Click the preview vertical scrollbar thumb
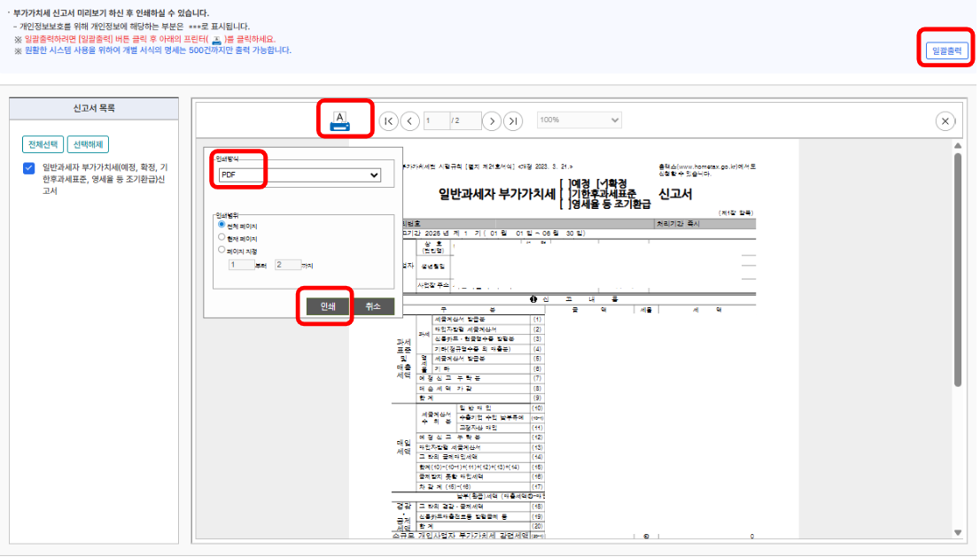Image resolution: width=980 pixels, height=557 pixels. point(958,270)
